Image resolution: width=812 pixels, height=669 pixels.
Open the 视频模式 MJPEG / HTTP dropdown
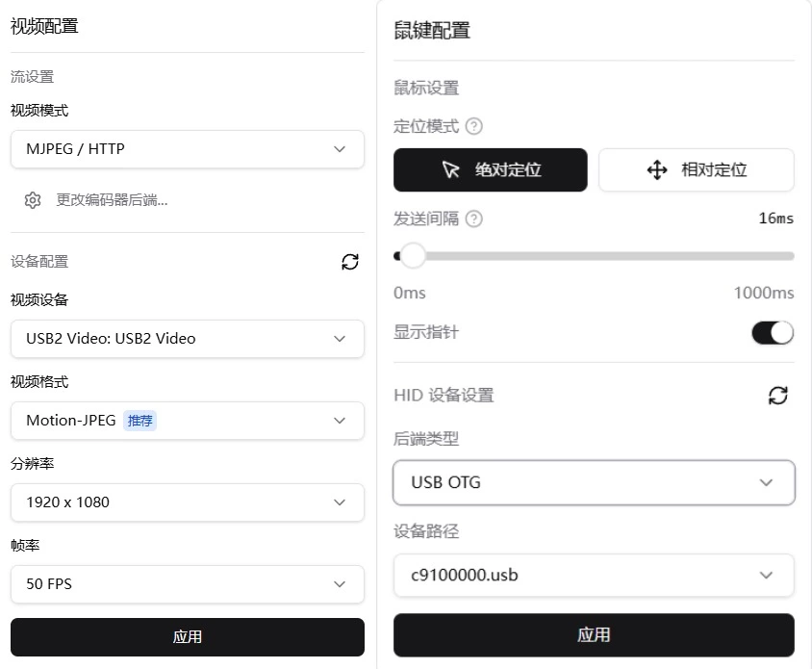(188, 149)
